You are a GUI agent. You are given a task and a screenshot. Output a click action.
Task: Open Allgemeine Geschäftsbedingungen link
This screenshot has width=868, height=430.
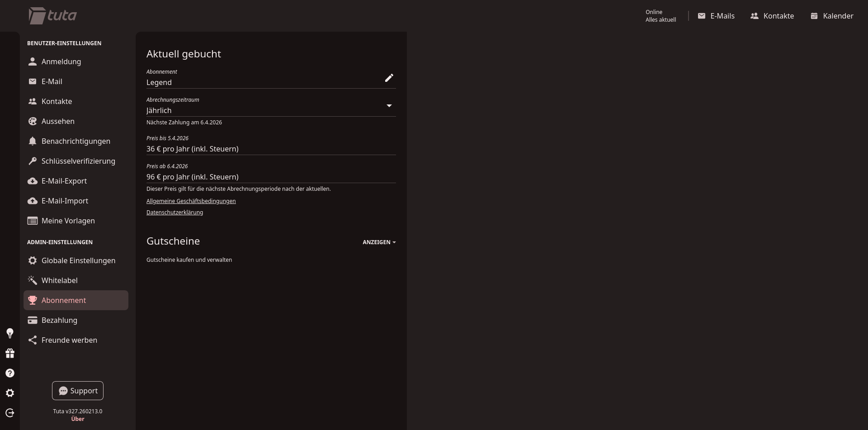tap(191, 201)
